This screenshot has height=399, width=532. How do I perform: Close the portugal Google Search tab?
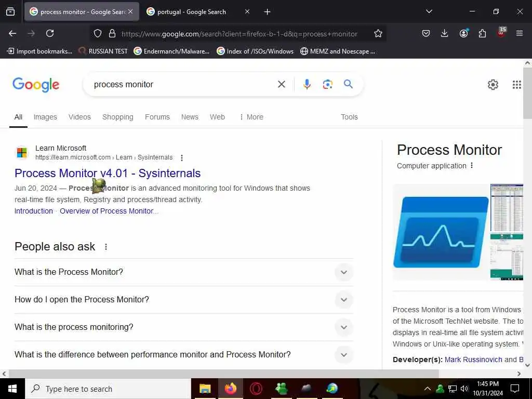(x=247, y=11)
